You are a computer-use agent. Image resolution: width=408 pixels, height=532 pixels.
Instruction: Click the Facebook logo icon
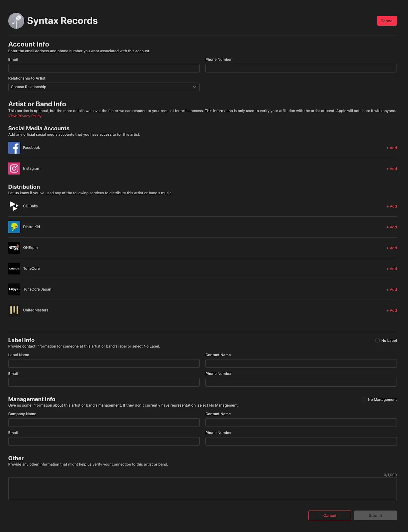[14, 148]
